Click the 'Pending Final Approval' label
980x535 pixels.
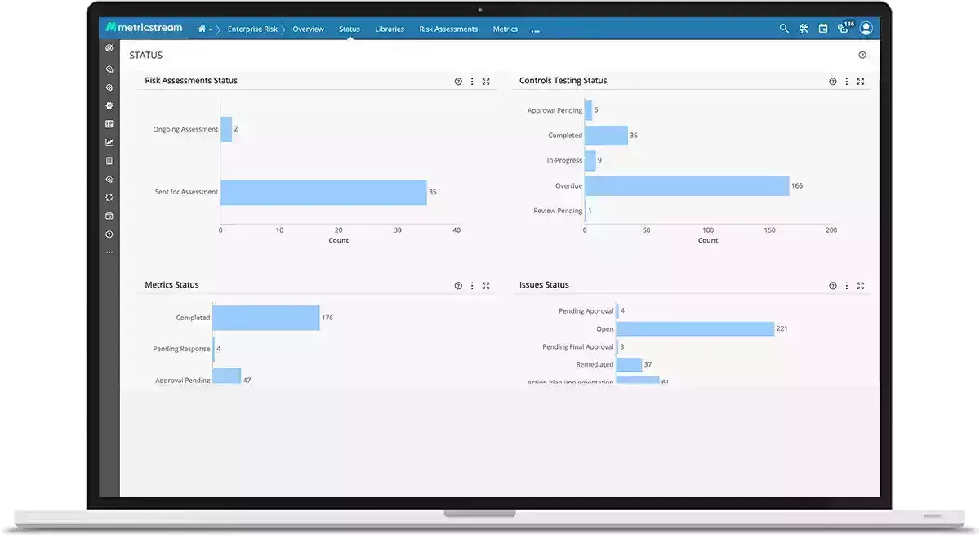(578, 347)
